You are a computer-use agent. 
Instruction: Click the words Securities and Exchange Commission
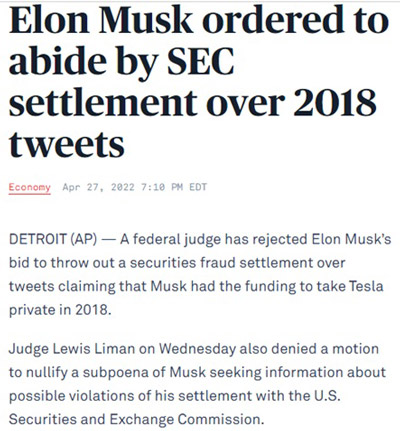click(134, 419)
